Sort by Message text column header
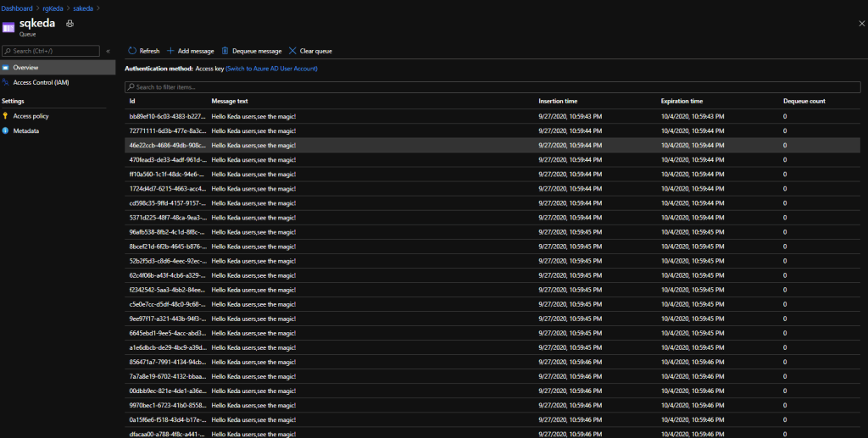This screenshot has width=868, height=438. [230, 101]
